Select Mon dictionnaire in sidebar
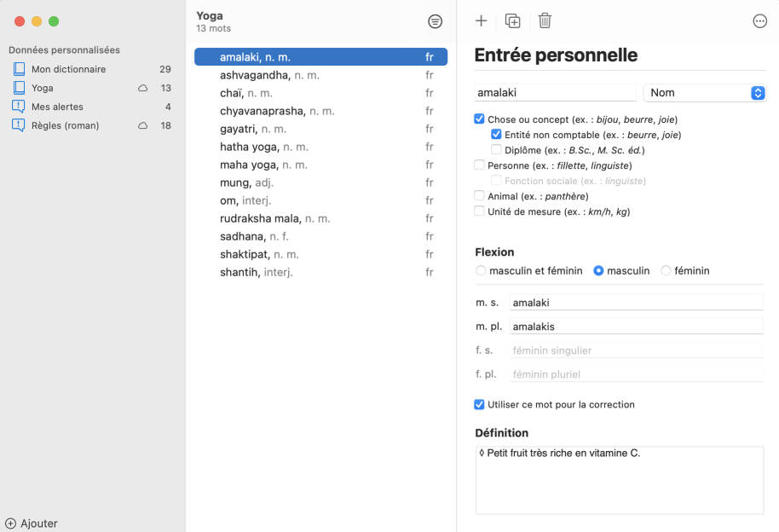The image size is (779, 532). pyautogui.click(x=68, y=69)
